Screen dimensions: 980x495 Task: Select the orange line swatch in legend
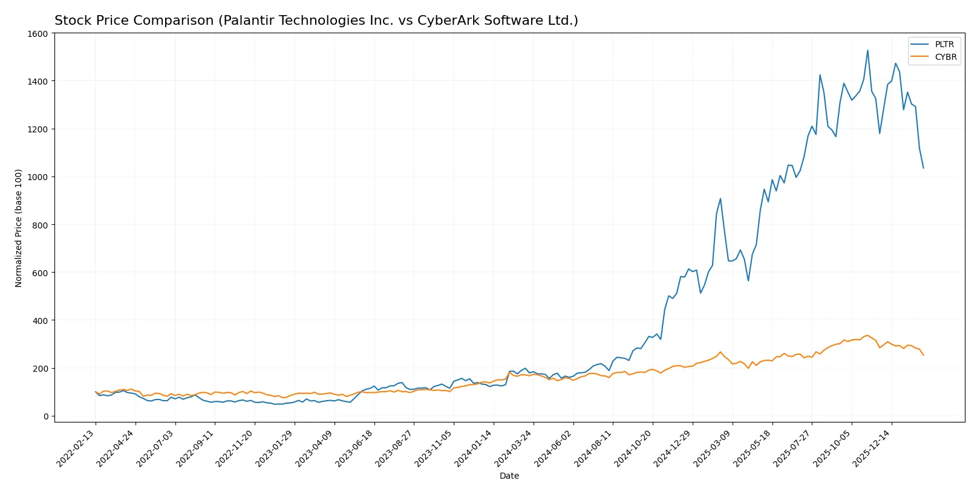[x=920, y=57]
